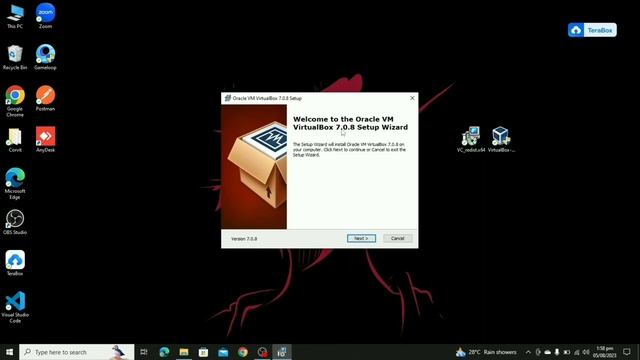Open the notification center
The image size is (640, 360).
pyautogui.click(x=627, y=352)
